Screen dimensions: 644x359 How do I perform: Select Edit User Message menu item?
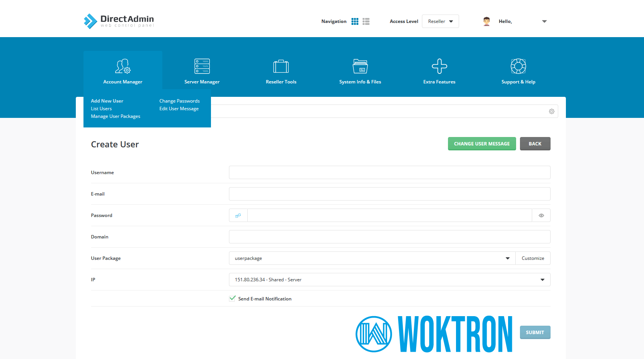179,109
